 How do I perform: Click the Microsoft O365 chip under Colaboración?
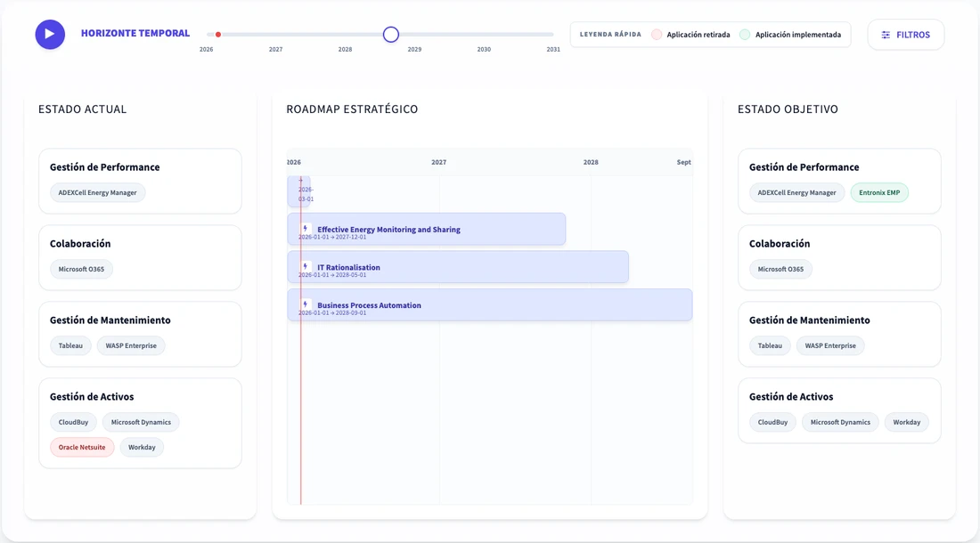click(x=80, y=269)
